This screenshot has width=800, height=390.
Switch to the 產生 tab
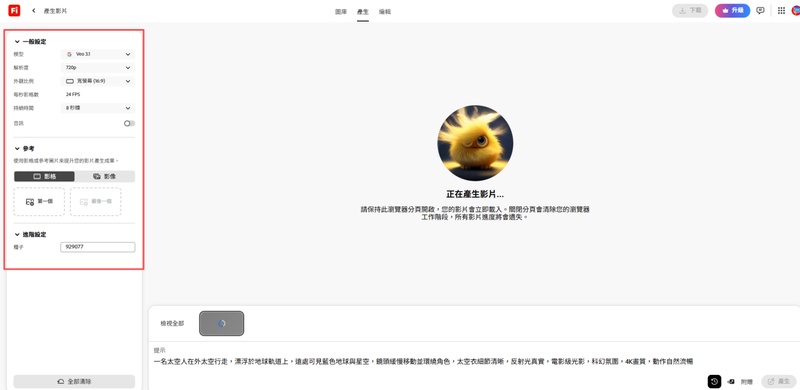click(x=363, y=11)
